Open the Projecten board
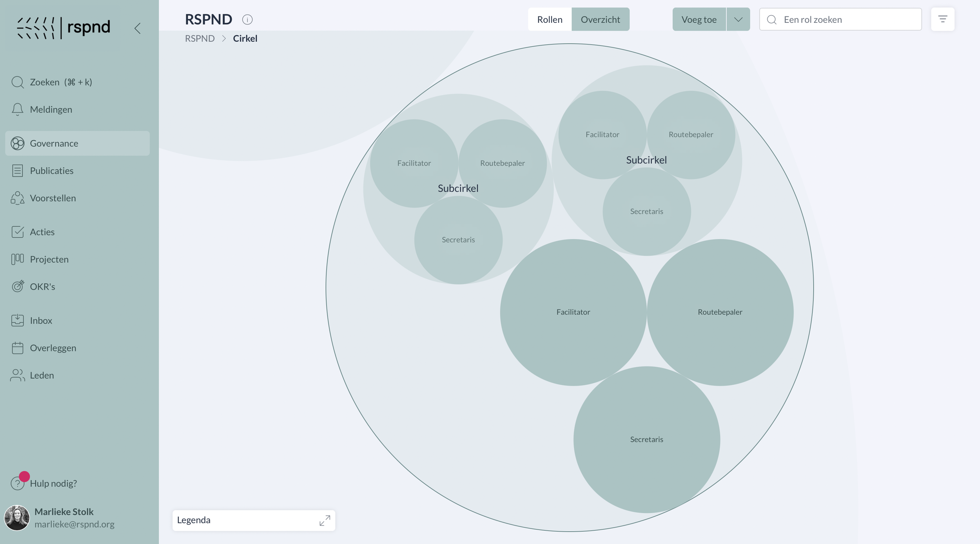 [x=49, y=259]
